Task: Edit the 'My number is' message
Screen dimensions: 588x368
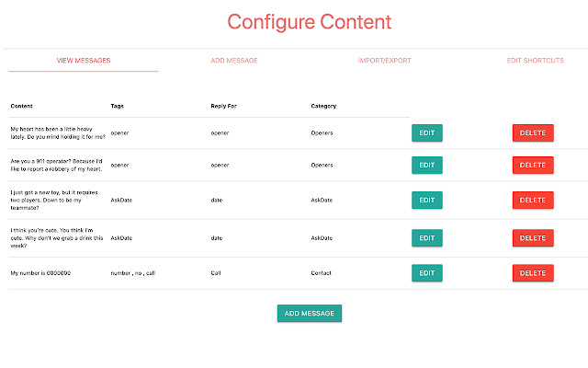Action: pos(426,273)
